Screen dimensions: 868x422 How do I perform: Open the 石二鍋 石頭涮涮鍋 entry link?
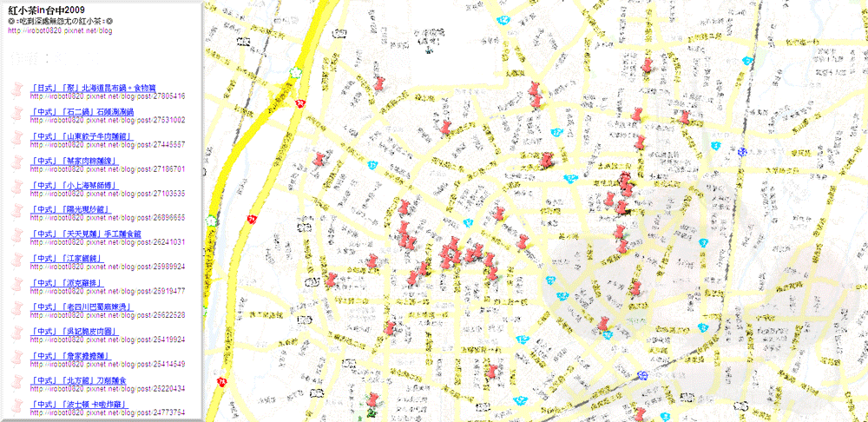[x=82, y=112]
